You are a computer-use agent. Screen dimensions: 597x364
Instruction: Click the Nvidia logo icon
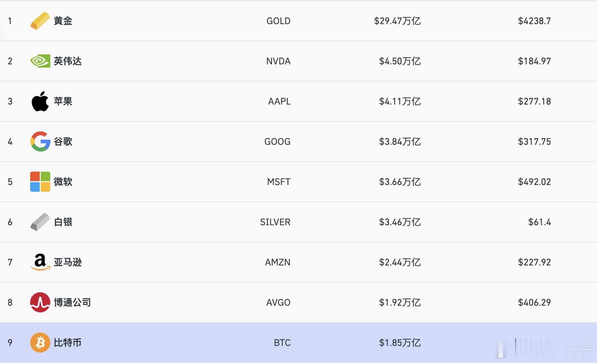coord(40,61)
